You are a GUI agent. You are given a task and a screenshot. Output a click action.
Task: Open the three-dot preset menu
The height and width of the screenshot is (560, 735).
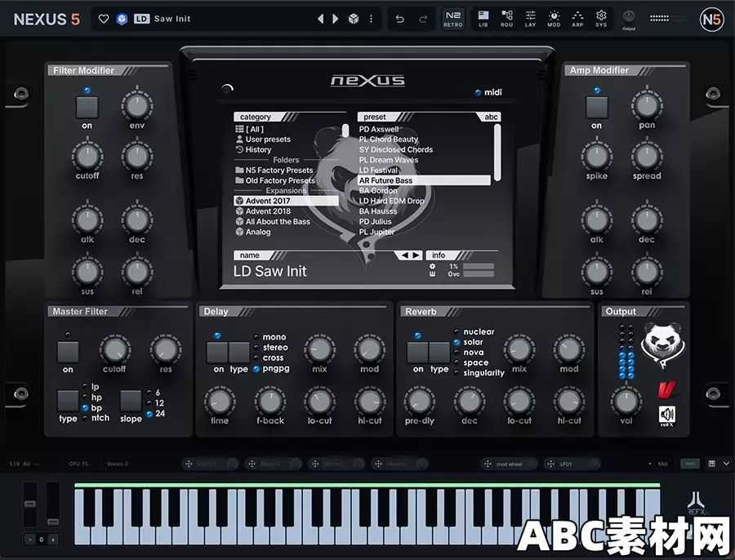click(x=372, y=19)
